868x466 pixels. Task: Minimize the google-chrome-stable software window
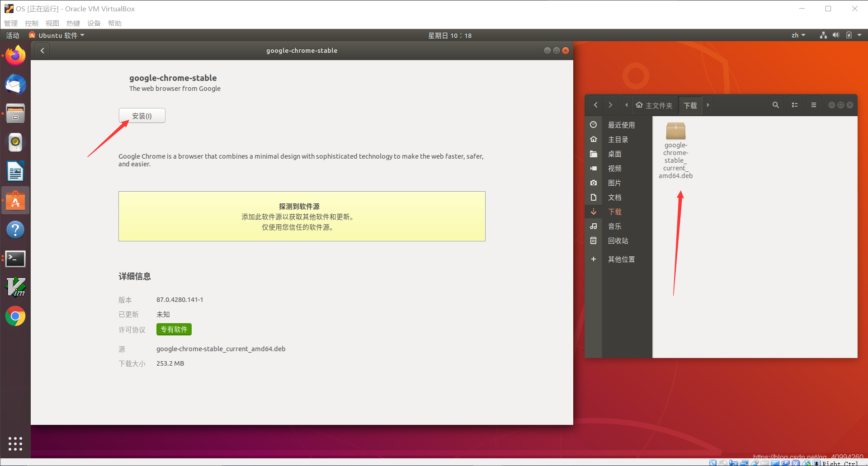(x=547, y=51)
